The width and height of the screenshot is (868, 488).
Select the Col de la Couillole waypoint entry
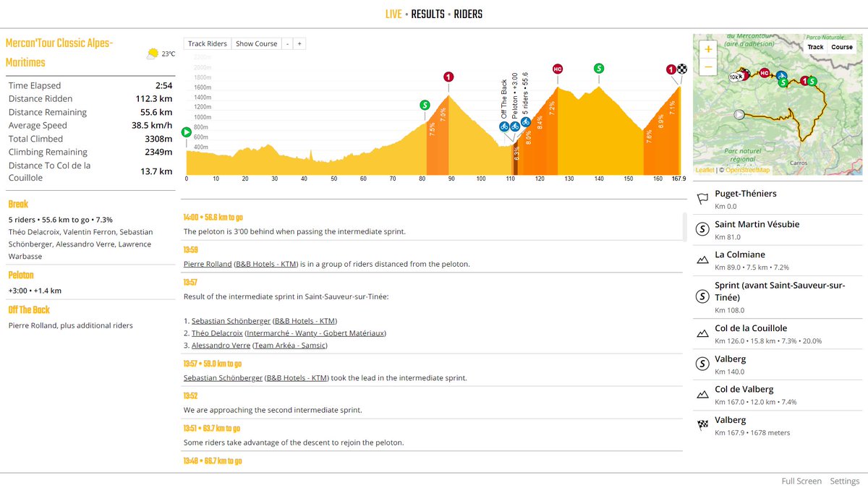click(778, 334)
